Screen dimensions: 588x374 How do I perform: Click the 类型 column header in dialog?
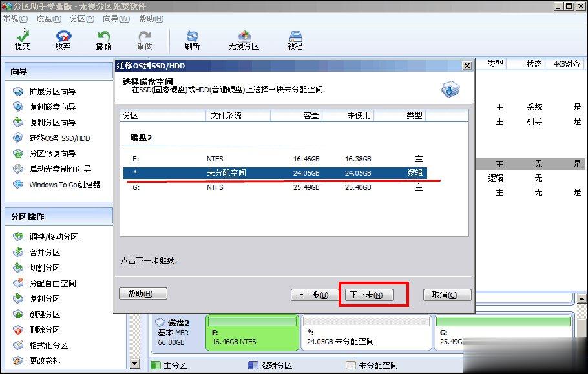tap(400, 116)
